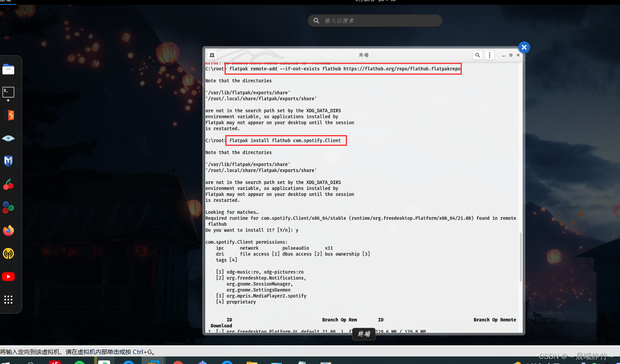Close the terminal window from overview
The width and height of the screenshot is (620, 364).
tap(524, 47)
